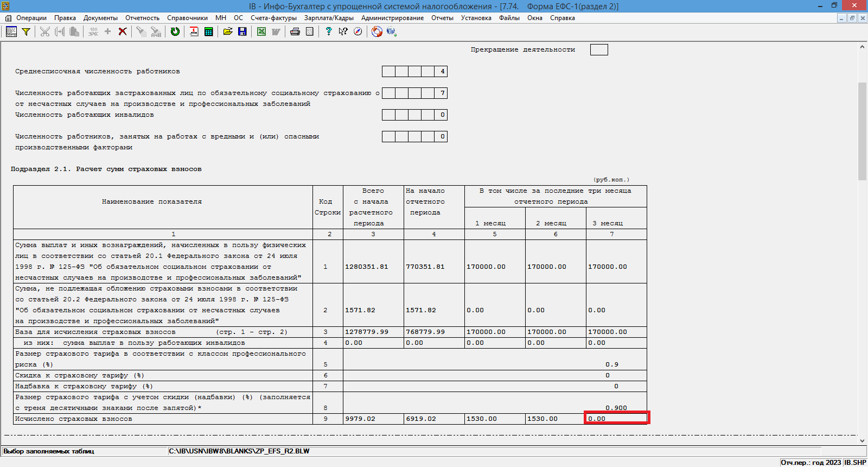Open the Справочники menu

[x=187, y=18]
